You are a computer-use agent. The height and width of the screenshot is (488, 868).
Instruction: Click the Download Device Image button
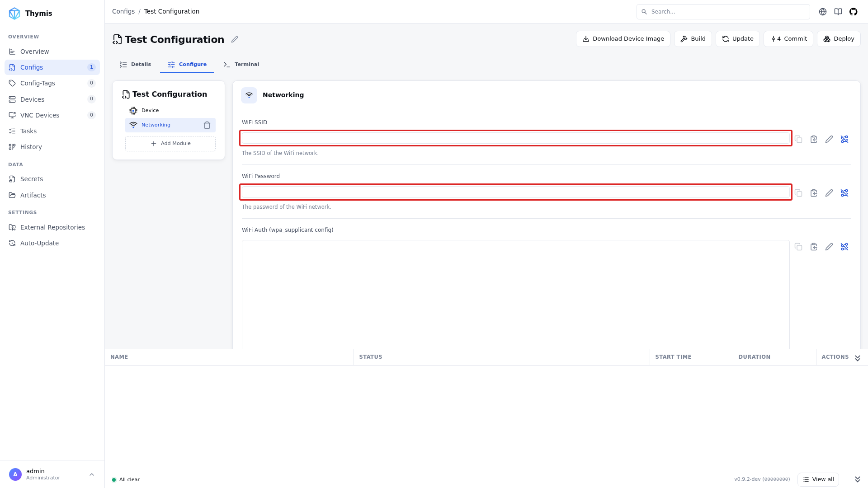click(x=623, y=39)
